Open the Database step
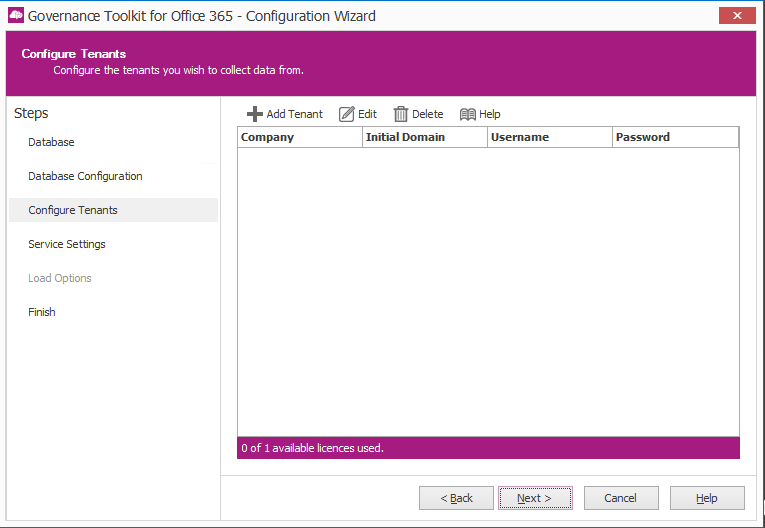This screenshot has width=765, height=528. [x=51, y=142]
